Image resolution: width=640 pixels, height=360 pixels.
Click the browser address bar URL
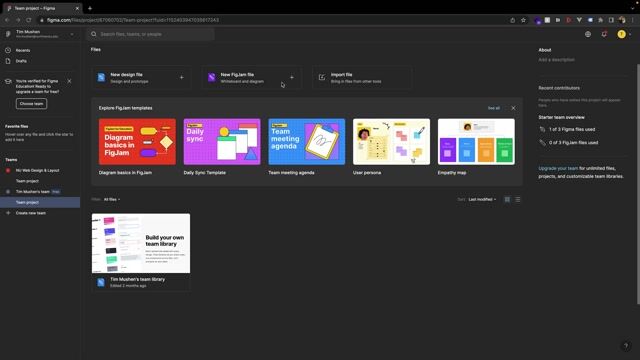pos(133,20)
